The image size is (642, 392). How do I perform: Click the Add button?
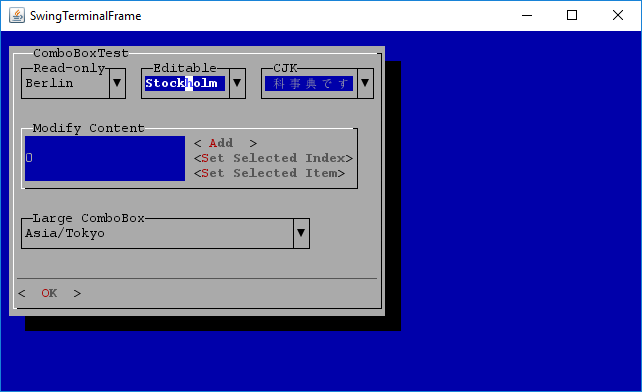225,143
